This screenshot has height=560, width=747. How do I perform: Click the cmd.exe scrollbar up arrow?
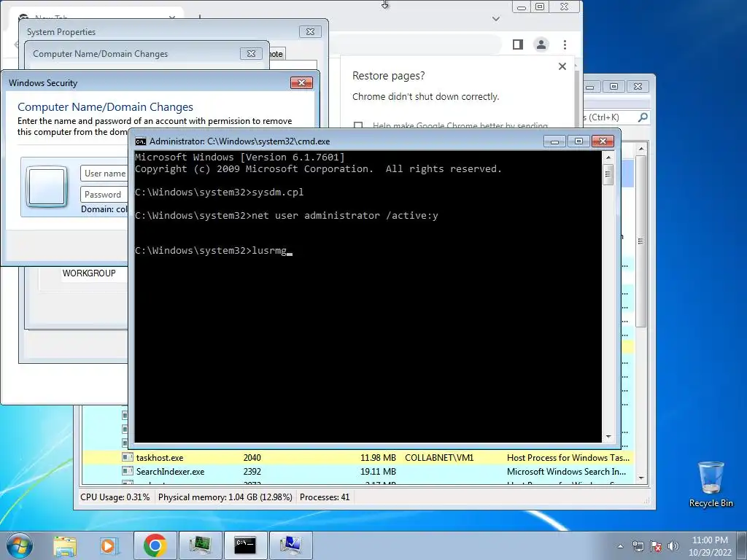point(608,157)
